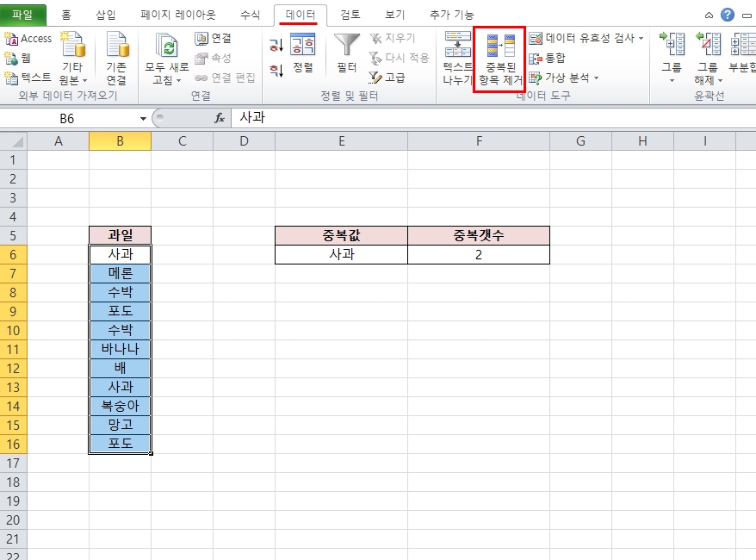The width and height of the screenshot is (756, 560).
Task: Click 기존 연결 existing connections icon
Action: click(x=117, y=44)
